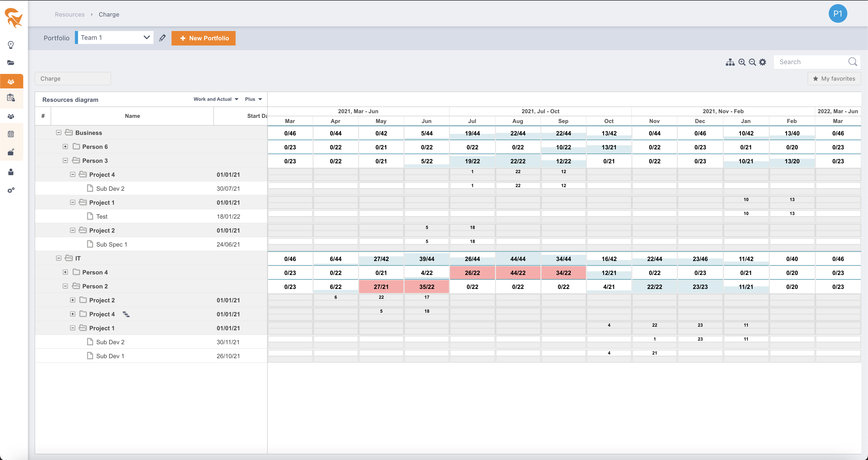Open My favorites
This screenshot has width=868, height=460.
(x=834, y=79)
